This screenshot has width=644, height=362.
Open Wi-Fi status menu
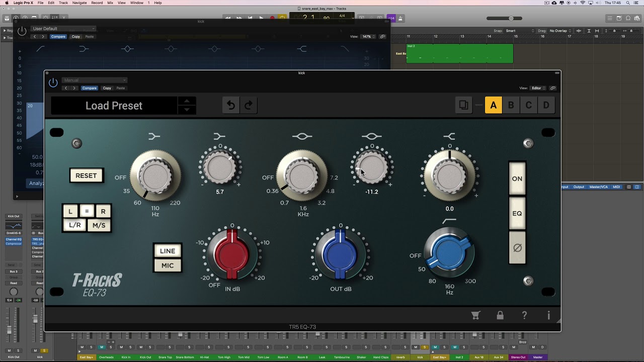[583, 3]
